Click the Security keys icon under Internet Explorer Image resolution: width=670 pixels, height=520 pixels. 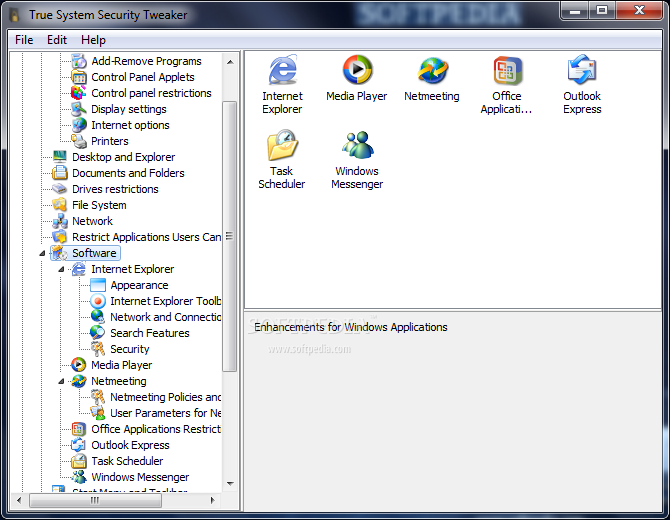[x=98, y=349]
